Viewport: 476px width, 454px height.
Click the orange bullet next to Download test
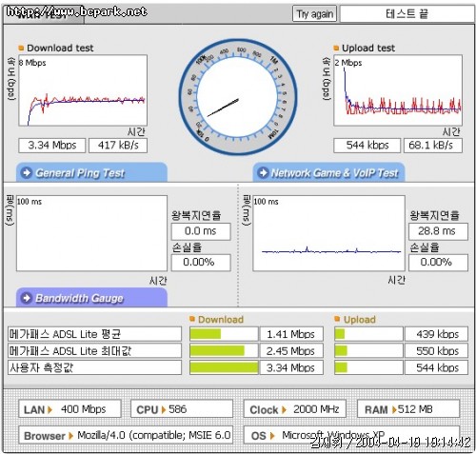coord(21,48)
